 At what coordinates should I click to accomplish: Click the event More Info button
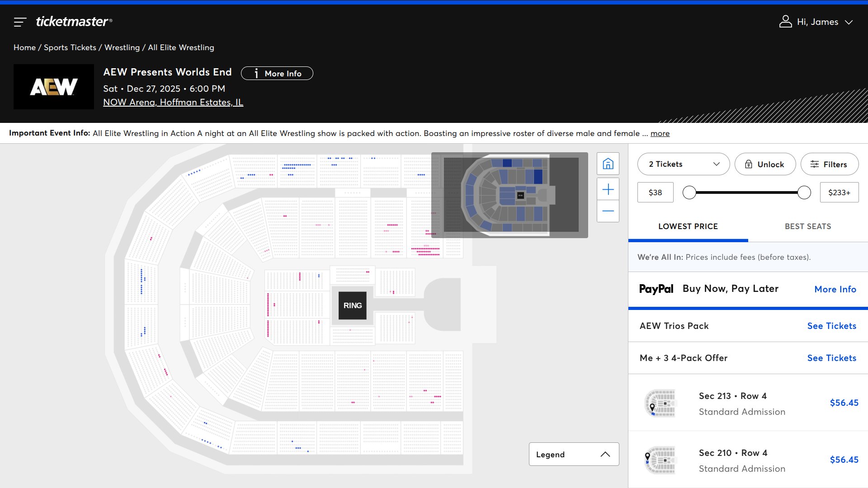277,74
